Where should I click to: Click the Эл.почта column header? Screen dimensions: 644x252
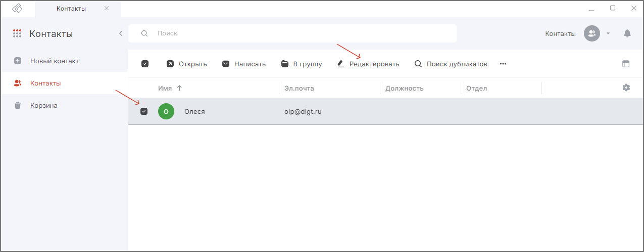[299, 88]
